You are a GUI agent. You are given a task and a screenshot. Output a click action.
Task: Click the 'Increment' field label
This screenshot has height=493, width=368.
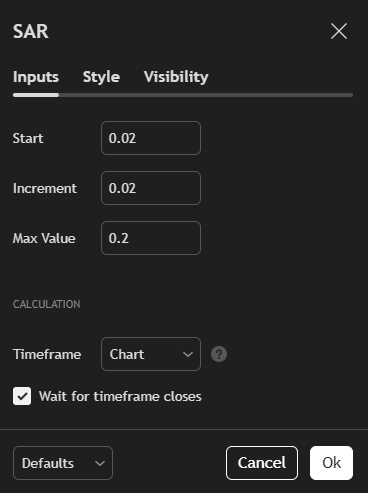coord(45,188)
